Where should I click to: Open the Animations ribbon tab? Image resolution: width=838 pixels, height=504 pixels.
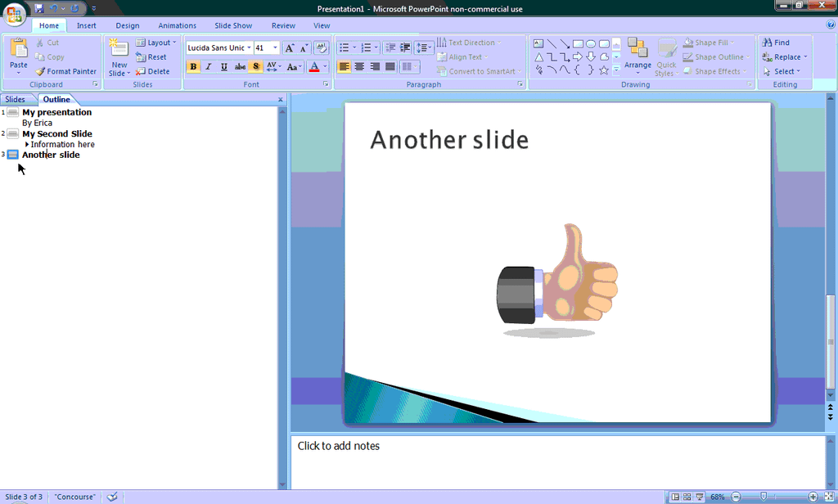coord(177,25)
